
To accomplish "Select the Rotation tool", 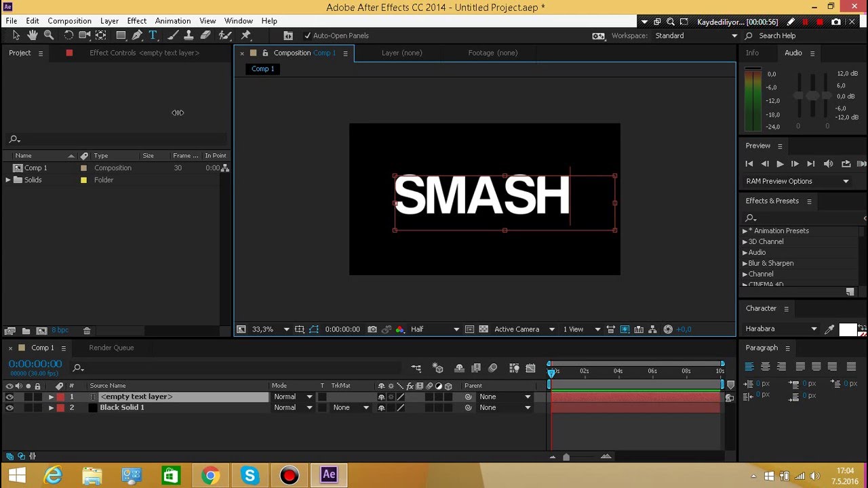I will (x=68, y=35).
